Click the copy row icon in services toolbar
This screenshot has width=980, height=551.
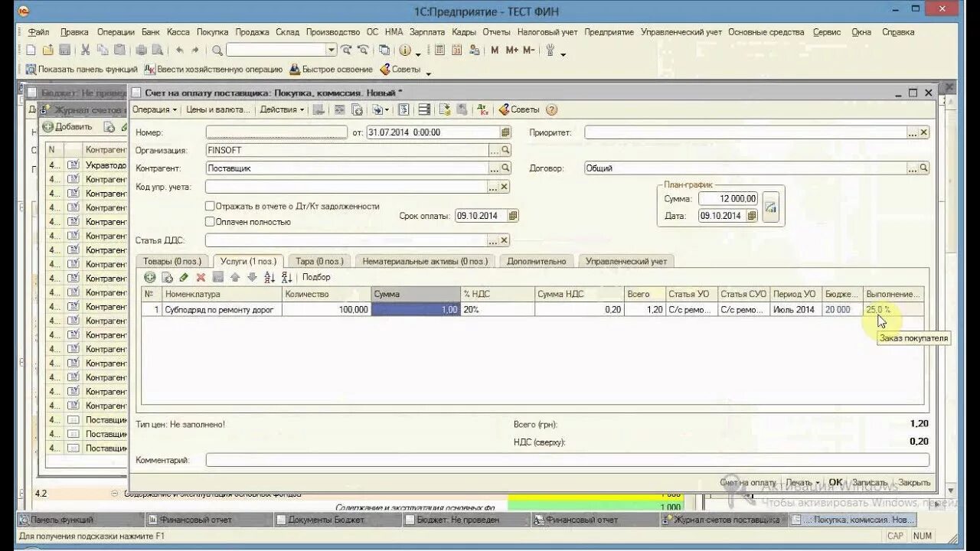(x=167, y=277)
